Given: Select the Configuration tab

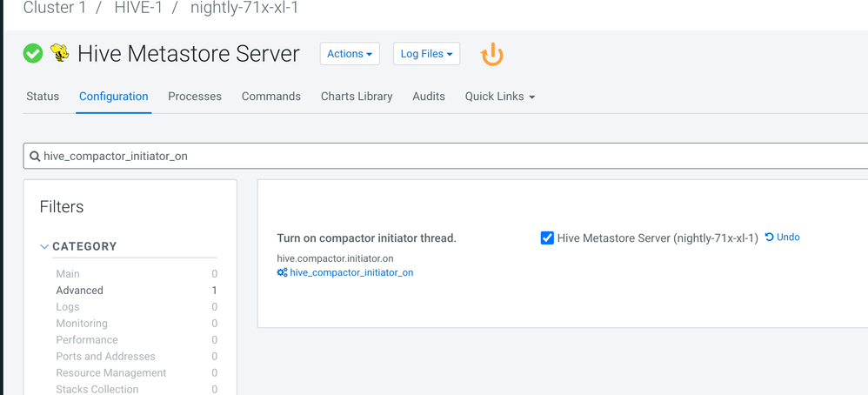Looking at the screenshot, I should tap(113, 97).
